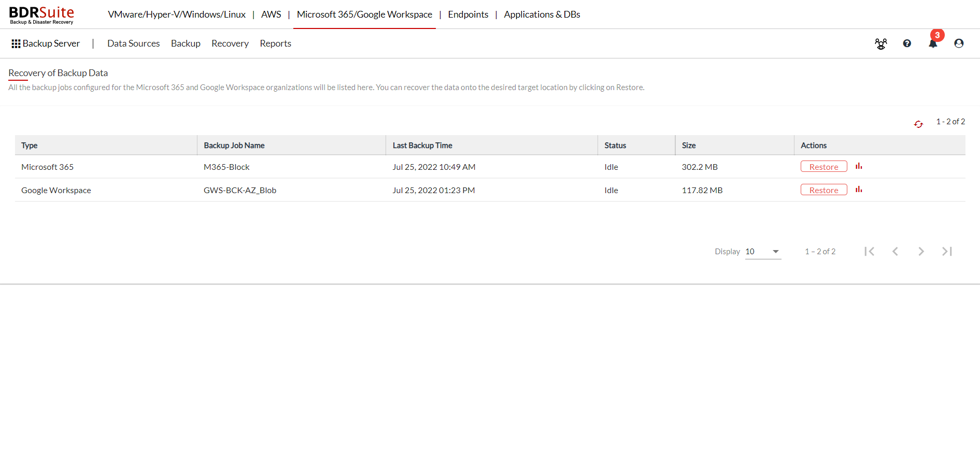Go to last page of results

[x=947, y=251]
